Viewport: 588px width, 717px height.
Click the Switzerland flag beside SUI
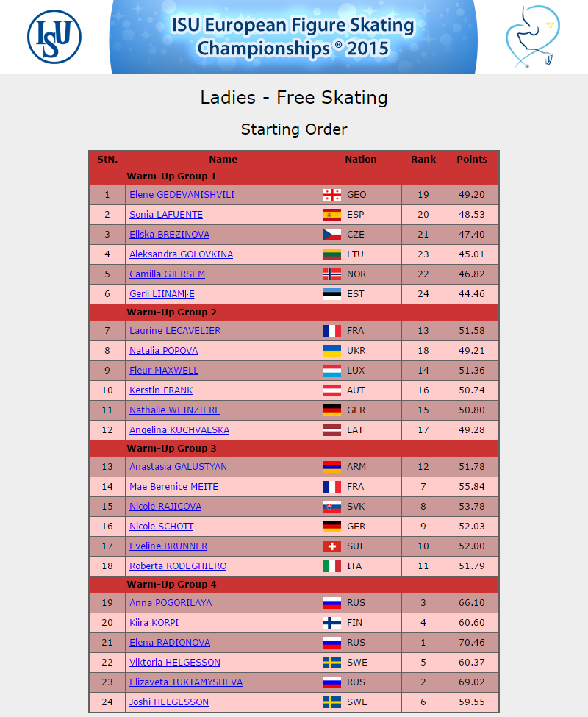pos(332,546)
